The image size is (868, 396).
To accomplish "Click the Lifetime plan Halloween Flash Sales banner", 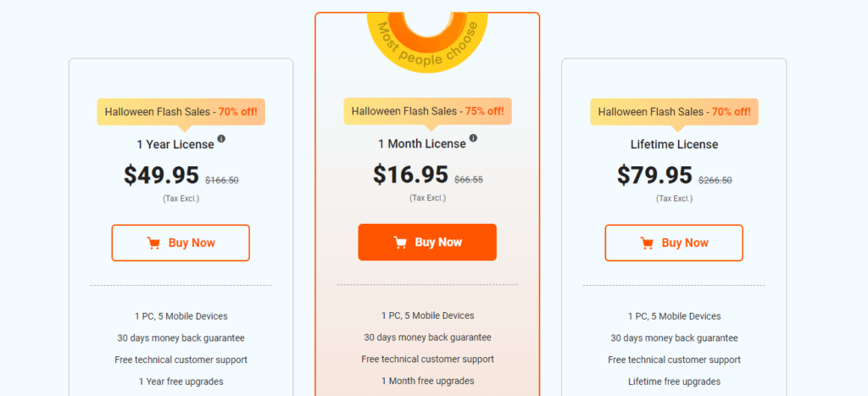I will [674, 112].
